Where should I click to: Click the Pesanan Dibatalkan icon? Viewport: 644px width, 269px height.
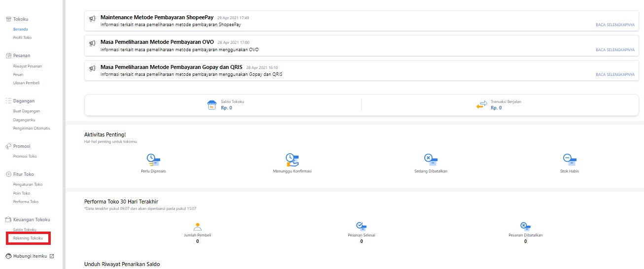525,227
